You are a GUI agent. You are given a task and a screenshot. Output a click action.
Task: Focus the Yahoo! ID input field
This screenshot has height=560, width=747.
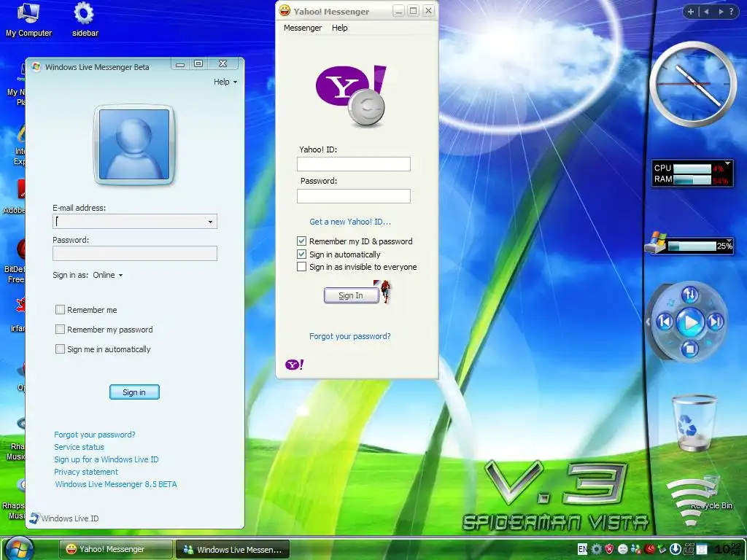tap(354, 164)
